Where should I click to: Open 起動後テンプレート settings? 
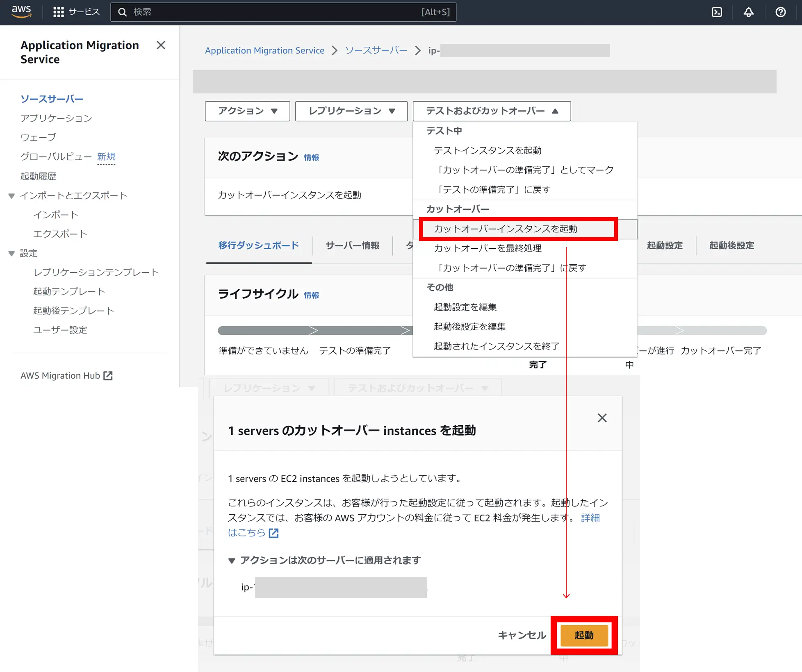(73, 311)
